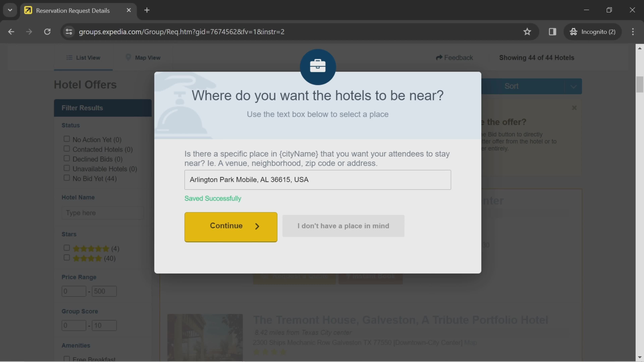
Task: Click the place address text box
Action: [317, 180]
